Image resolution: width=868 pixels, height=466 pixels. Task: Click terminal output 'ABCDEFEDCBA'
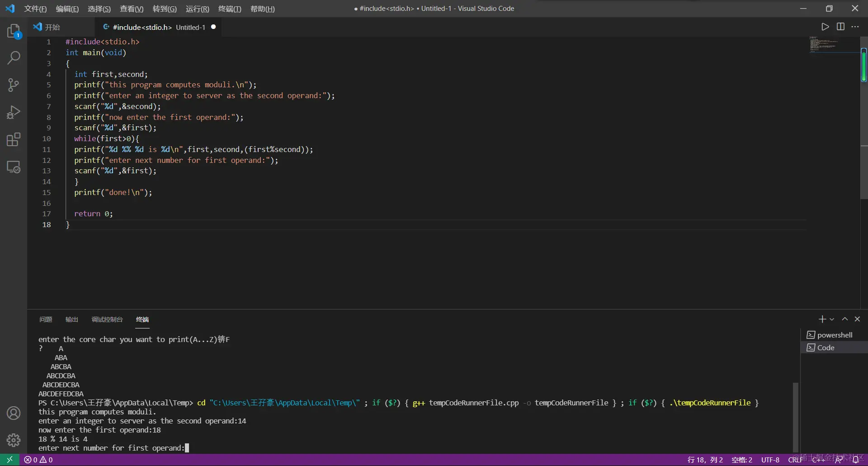61,394
